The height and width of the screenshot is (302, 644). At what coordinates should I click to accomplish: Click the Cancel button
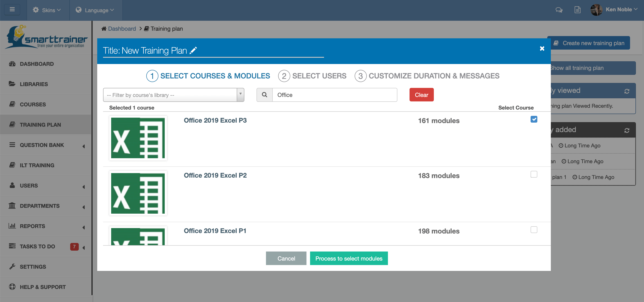click(x=286, y=259)
